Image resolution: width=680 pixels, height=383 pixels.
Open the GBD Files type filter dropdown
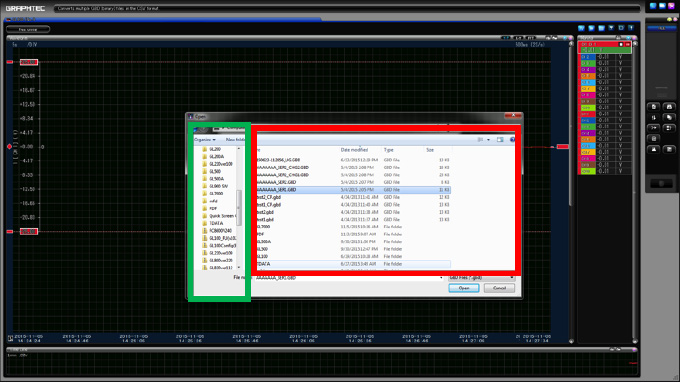tap(481, 278)
